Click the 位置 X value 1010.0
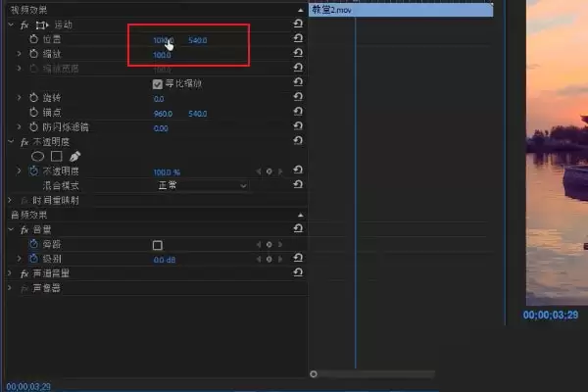The image size is (588, 392). click(163, 40)
